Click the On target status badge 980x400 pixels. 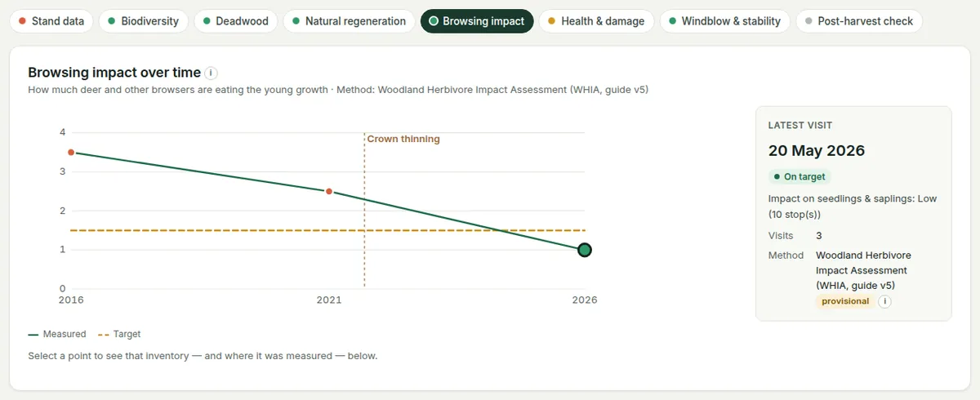(x=800, y=176)
